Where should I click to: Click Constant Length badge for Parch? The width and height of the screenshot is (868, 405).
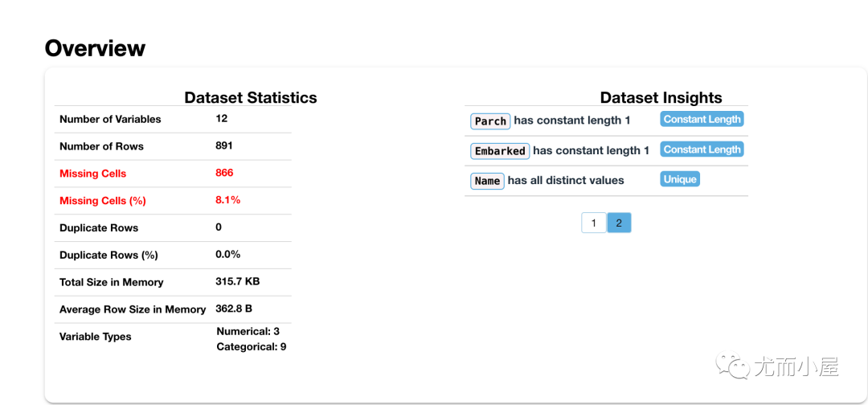click(702, 119)
